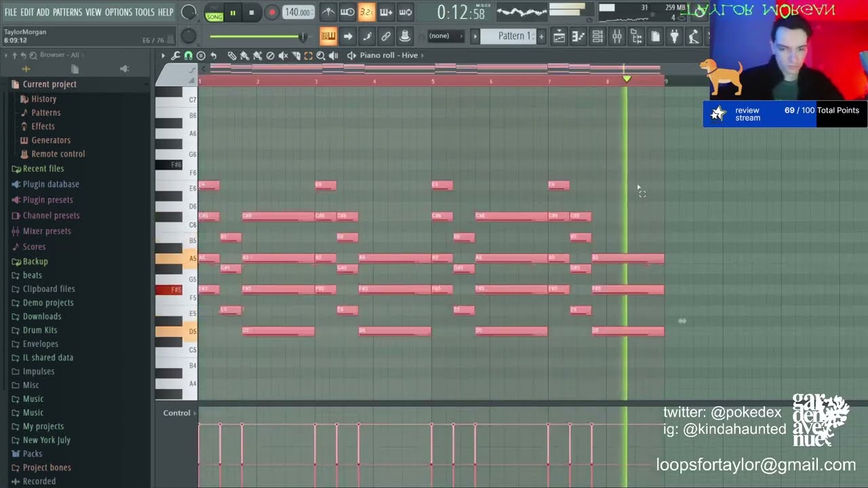Image resolution: width=868 pixels, height=488 pixels.
Task: Open the EDIT menu
Action: pos(26,12)
